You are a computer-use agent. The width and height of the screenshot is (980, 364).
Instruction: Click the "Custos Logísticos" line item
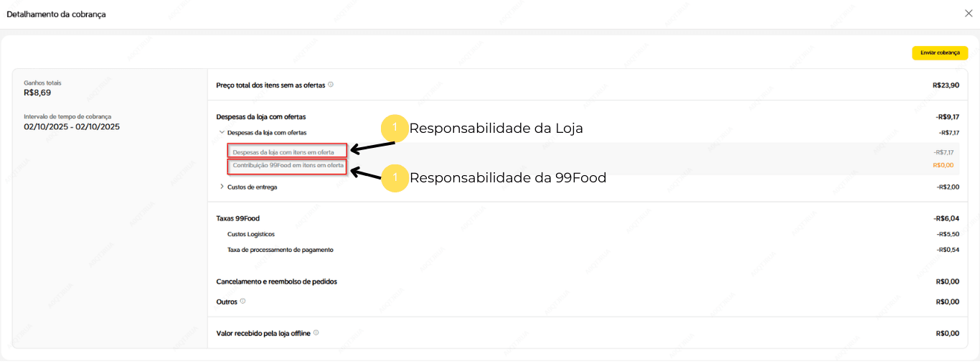pos(250,234)
